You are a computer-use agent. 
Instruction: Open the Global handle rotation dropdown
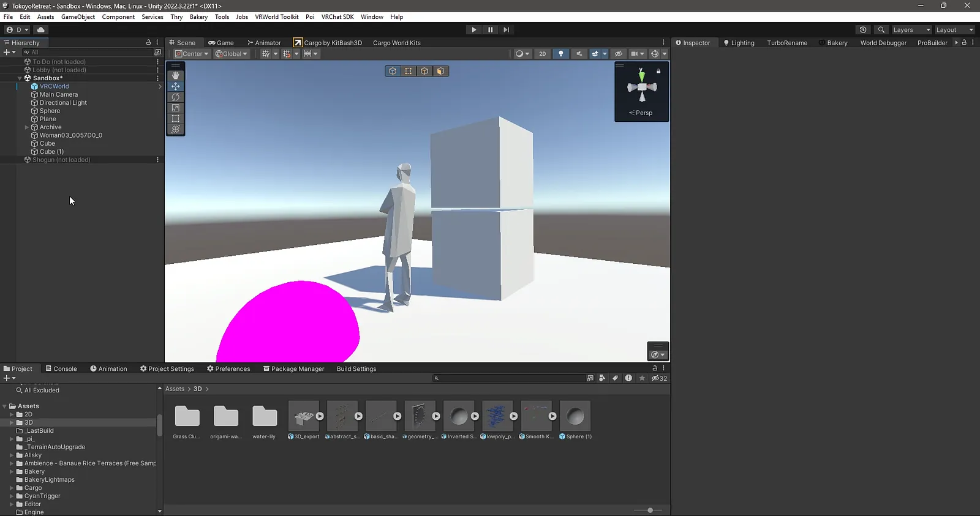[x=232, y=54]
